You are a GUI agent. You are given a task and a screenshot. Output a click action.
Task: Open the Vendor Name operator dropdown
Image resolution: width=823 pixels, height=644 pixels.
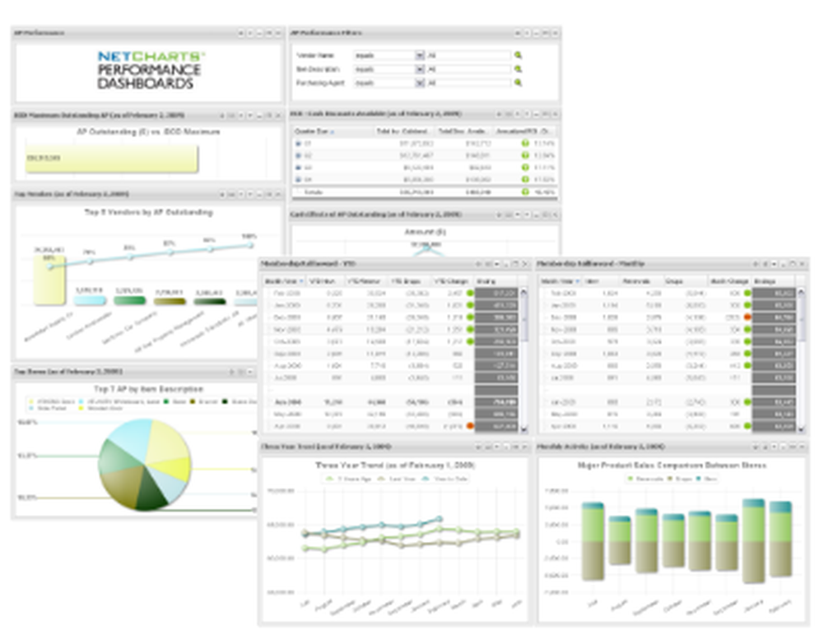pyautogui.click(x=420, y=55)
